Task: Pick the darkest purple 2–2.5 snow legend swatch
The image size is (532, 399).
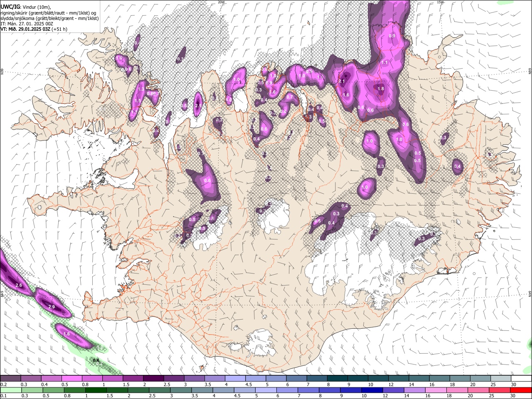Action: pyautogui.click(x=153, y=379)
